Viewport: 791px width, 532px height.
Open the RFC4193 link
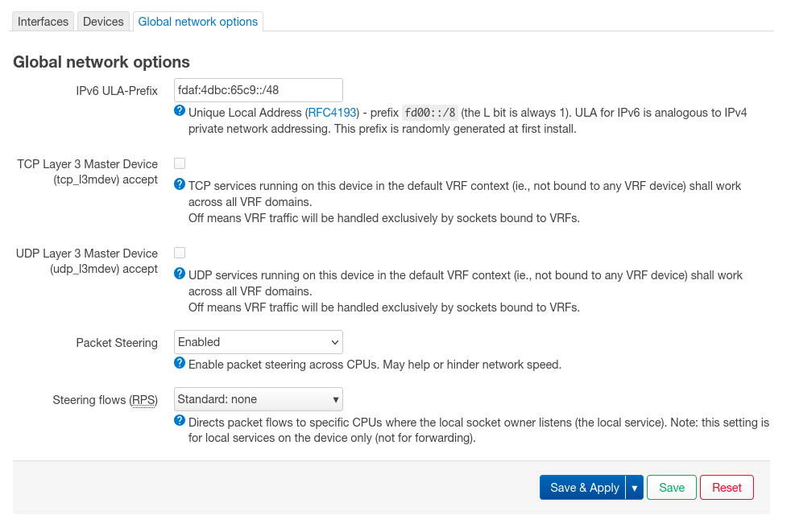click(332, 113)
